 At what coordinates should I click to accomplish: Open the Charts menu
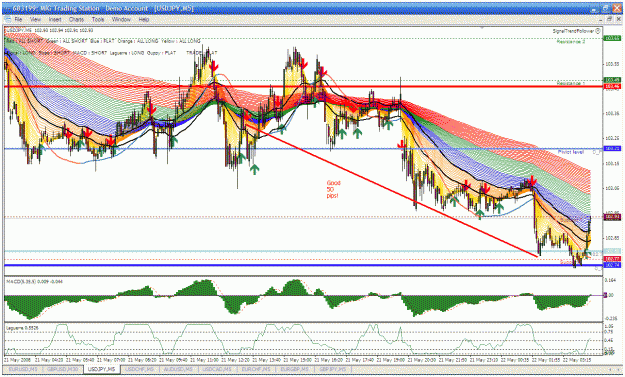tap(76, 19)
